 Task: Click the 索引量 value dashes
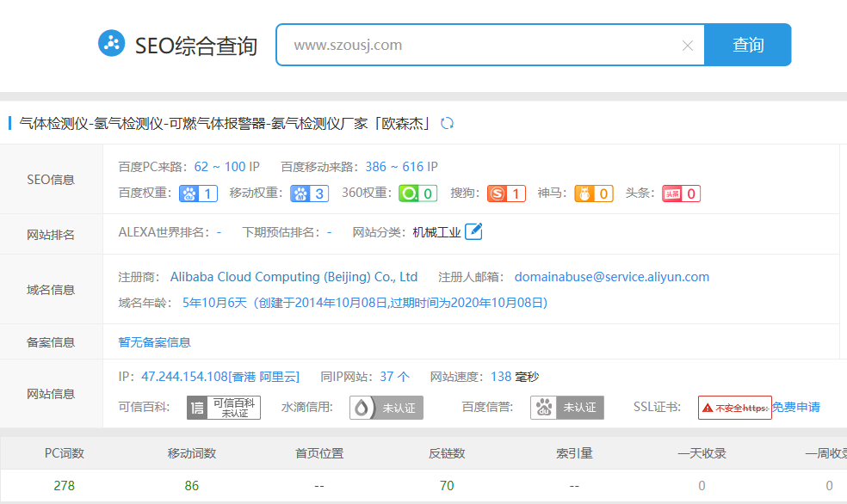click(574, 486)
